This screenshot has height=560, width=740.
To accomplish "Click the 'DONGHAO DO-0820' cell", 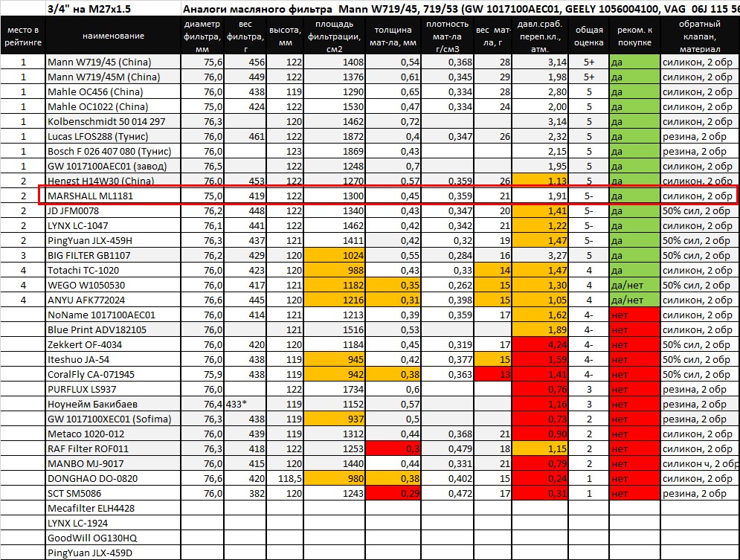I will [113, 478].
